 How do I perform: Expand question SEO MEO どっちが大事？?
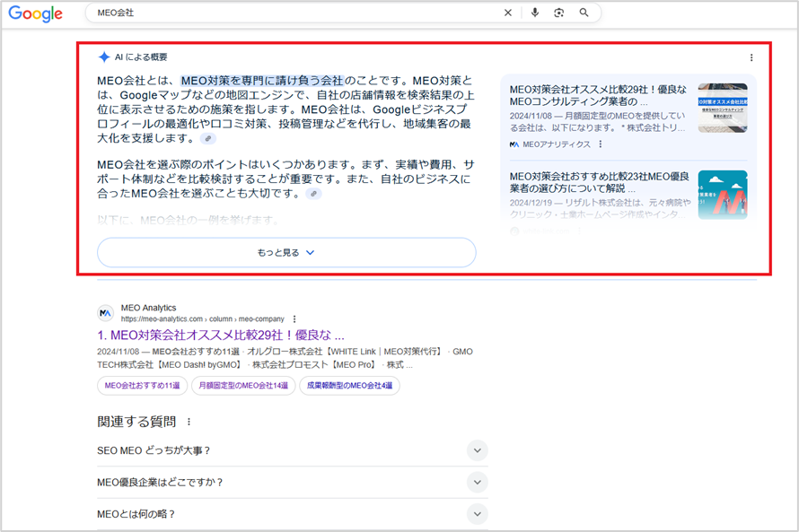point(293,450)
